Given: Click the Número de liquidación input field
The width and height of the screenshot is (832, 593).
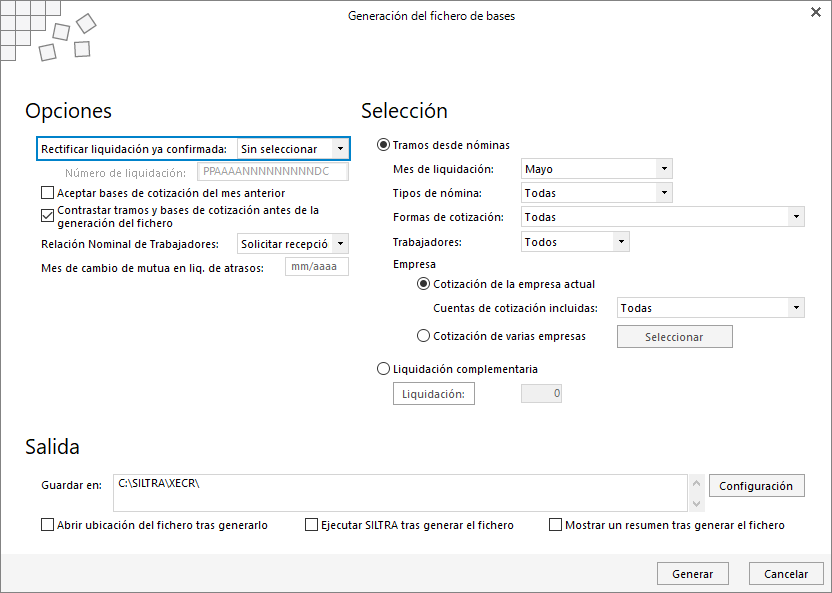Looking at the screenshot, I should (x=273, y=172).
